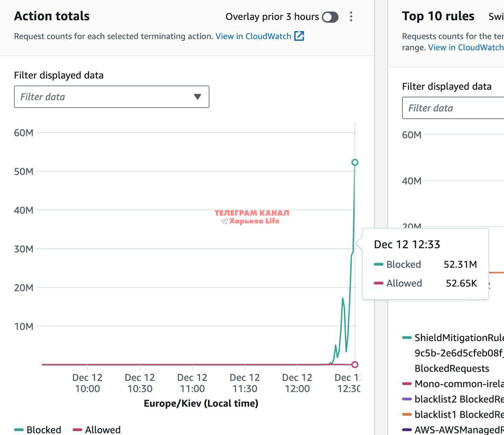Image resolution: width=504 pixels, height=435 pixels.
Task: Click the external link icon beside CloudWatch
Action: point(299,36)
